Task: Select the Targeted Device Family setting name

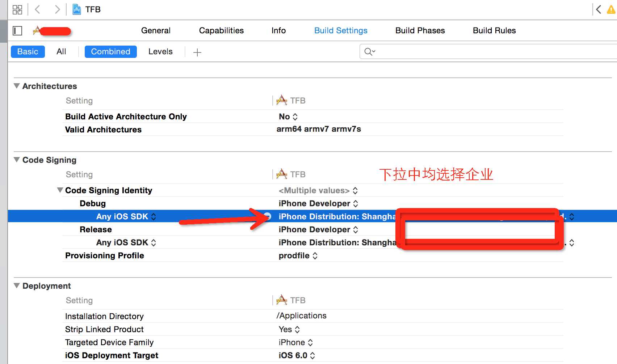Action: tap(109, 342)
